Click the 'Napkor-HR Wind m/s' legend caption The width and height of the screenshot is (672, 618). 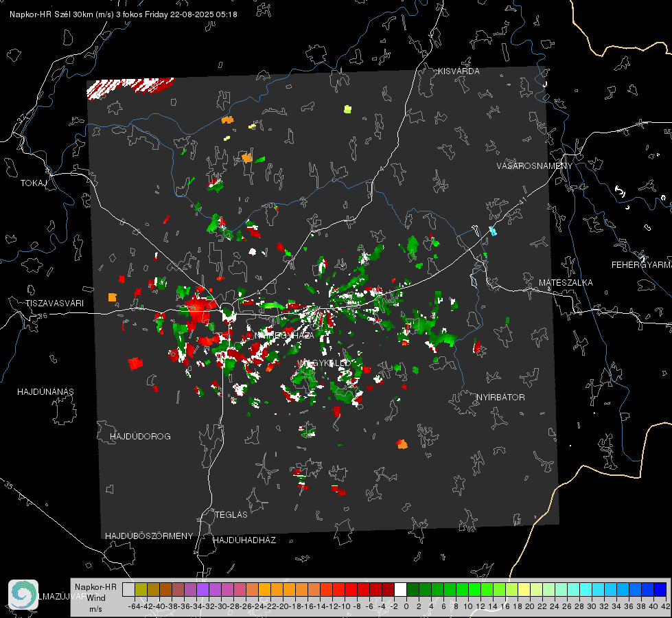tap(95, 598)
